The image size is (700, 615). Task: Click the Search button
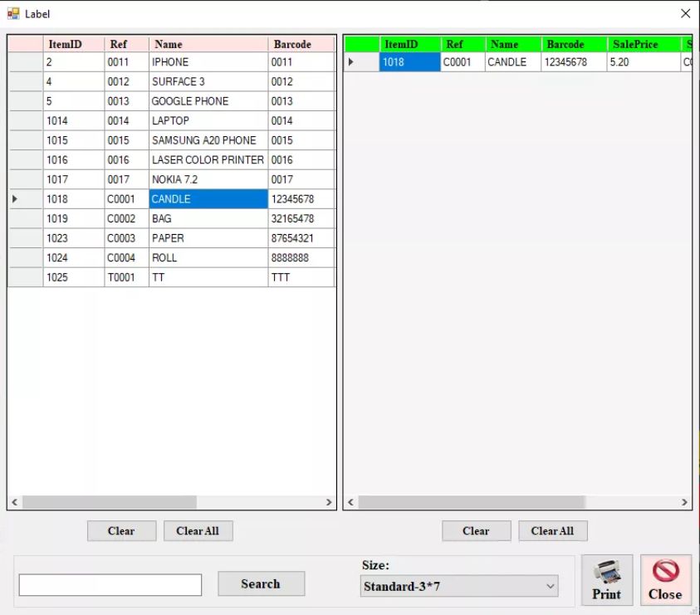261,583
